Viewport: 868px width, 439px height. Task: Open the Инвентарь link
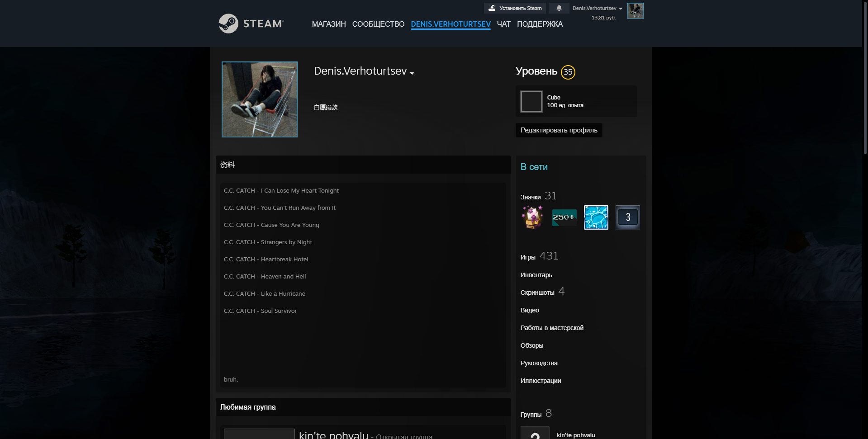(x=536, y=275)
